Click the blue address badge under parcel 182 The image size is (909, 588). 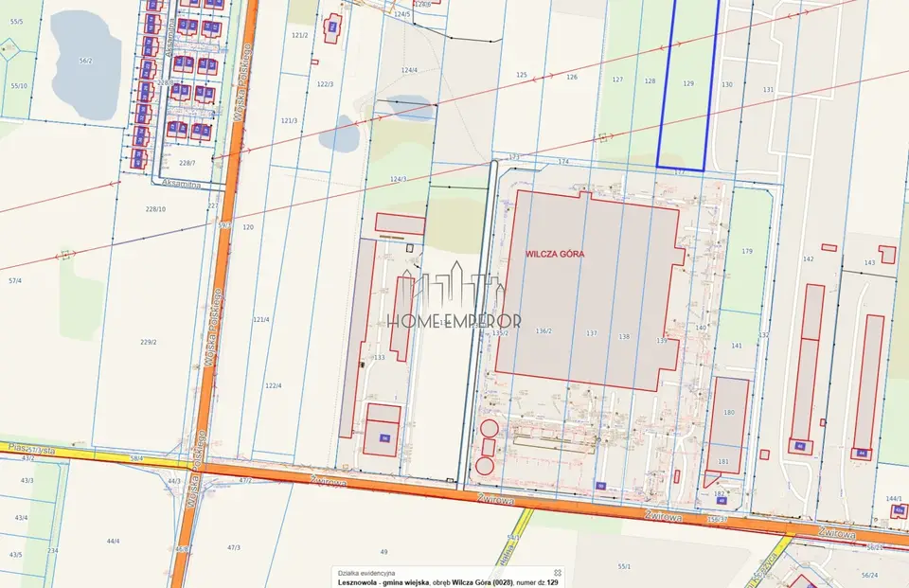click(x=722, y=501)
